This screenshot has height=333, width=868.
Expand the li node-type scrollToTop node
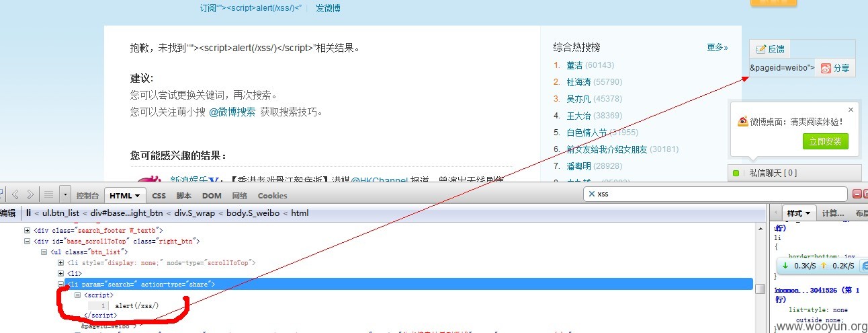[x=61, y=262]
